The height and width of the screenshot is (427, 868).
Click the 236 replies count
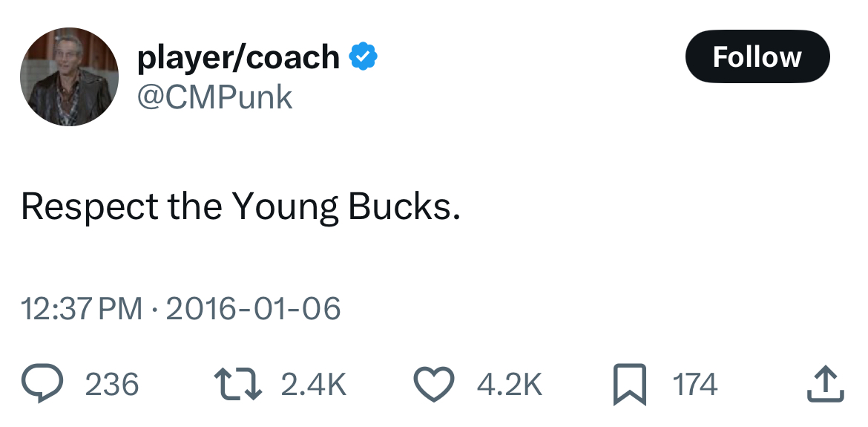tap(112, 385)
